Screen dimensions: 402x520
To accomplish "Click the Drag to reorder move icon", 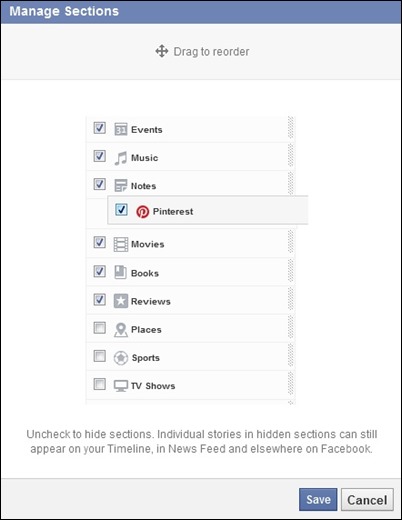I will coord(162,51).
